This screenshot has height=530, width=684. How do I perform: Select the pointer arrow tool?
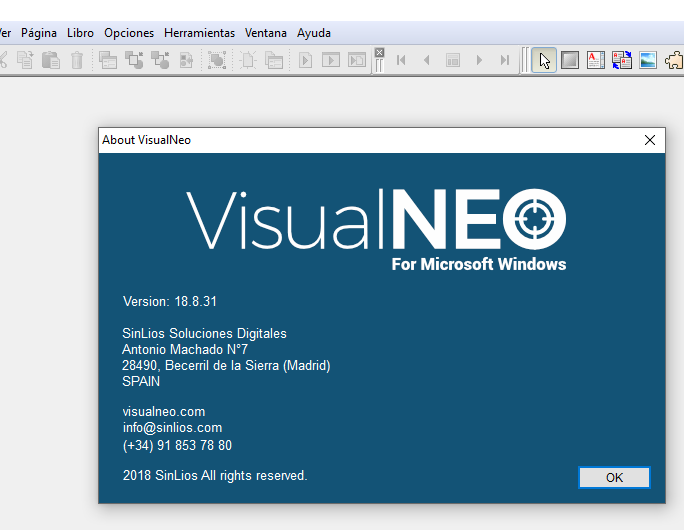pos(544,60)
